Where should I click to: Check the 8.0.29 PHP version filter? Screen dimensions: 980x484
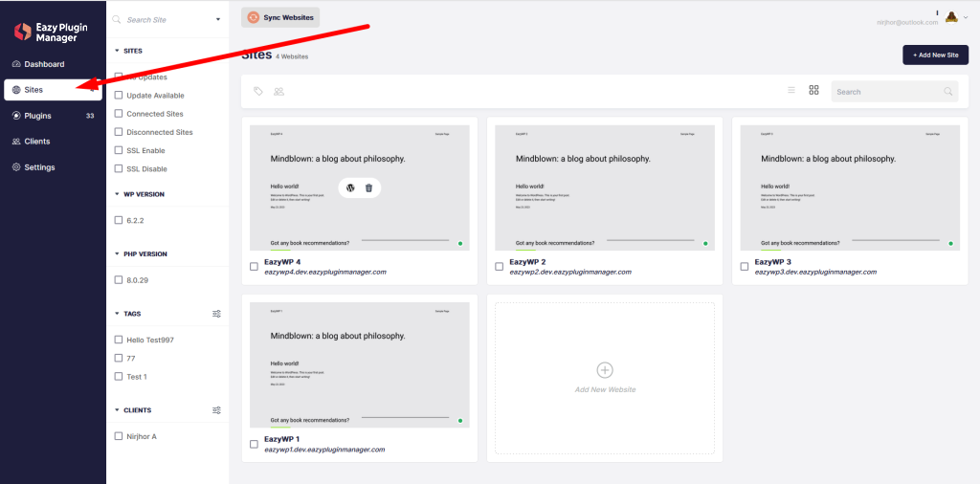pyautogui.click(x=119, y=280)
